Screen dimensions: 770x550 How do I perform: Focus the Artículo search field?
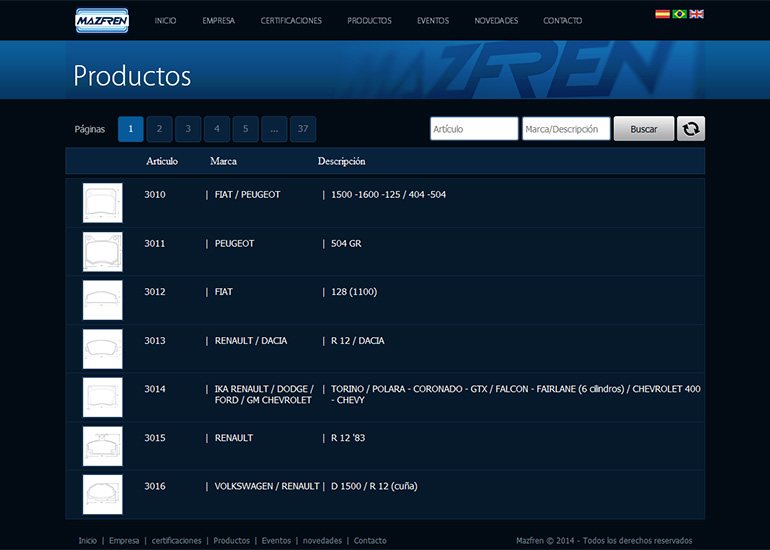pyautogui.click(x=474, y=129)
